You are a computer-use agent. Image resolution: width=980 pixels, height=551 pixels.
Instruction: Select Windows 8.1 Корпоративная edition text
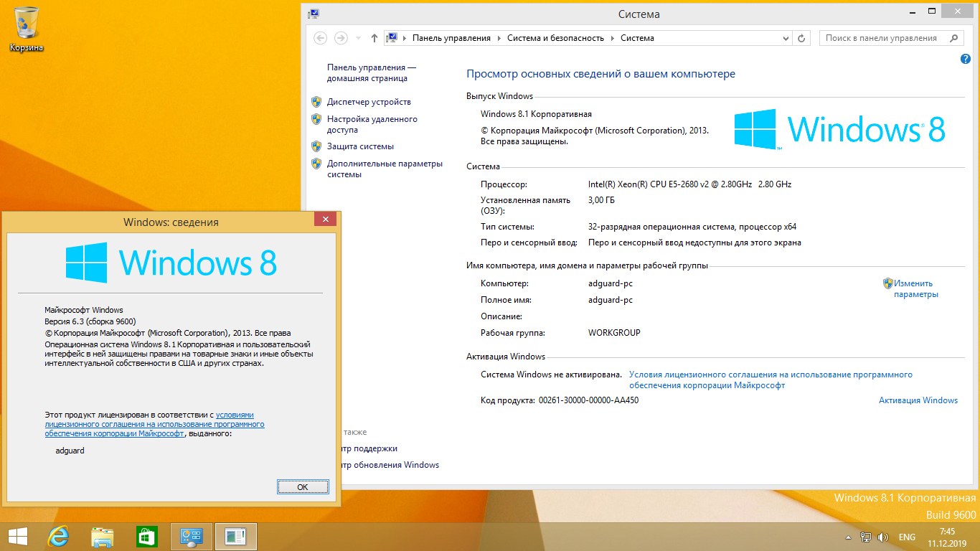pos(536,114)
